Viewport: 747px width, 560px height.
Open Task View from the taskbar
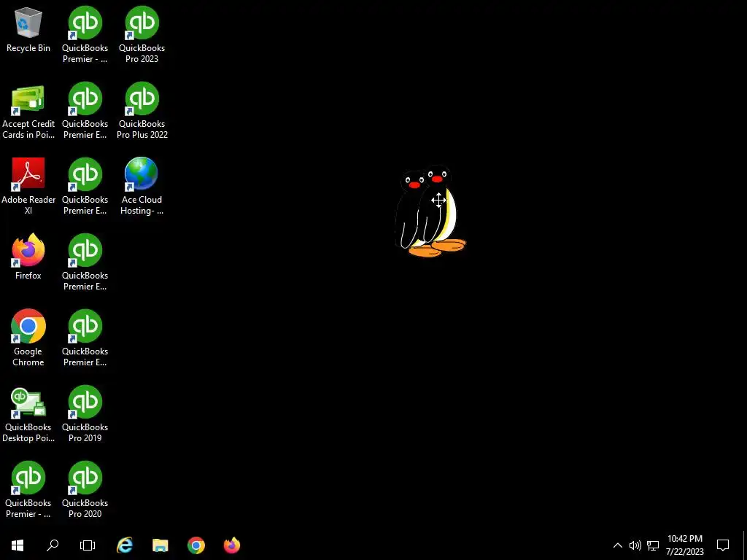[x=88, y=545]
